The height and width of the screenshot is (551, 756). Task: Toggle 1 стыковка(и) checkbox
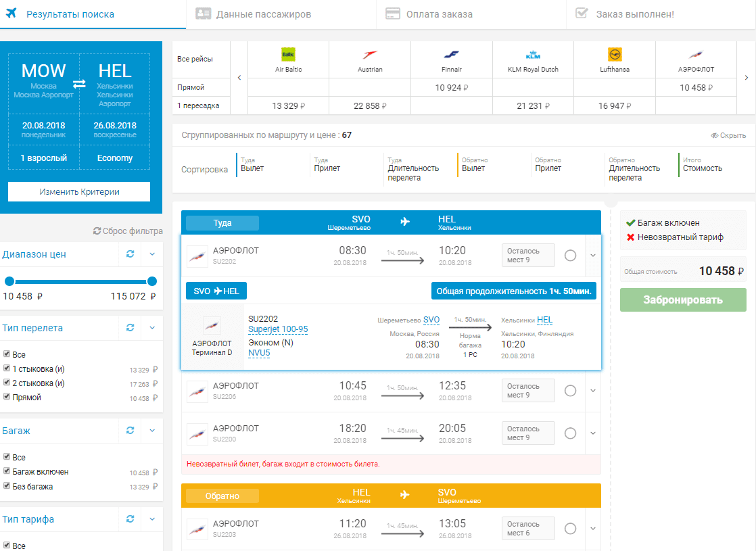(7, 368)
